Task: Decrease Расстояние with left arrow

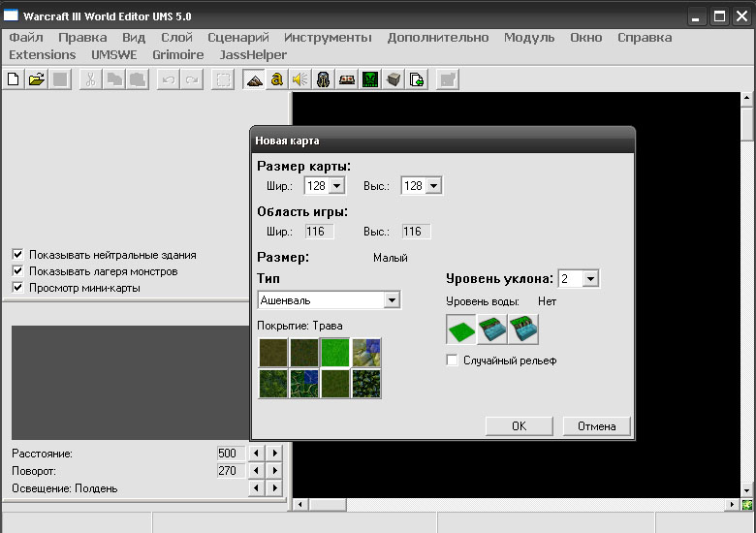Action: pos(256,453)
